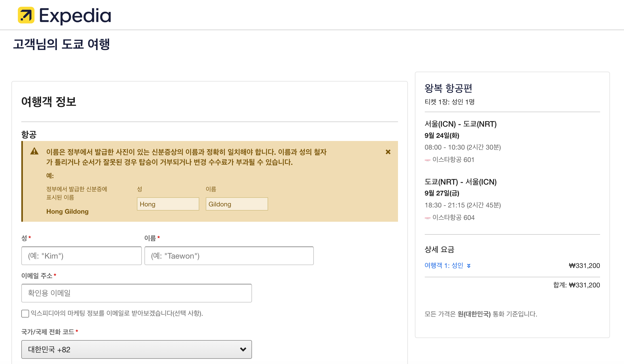624x364 pixels.
Task: Select the 도쿄(NRT) - 서울(ICN) return segment
Action: (460, 182)
